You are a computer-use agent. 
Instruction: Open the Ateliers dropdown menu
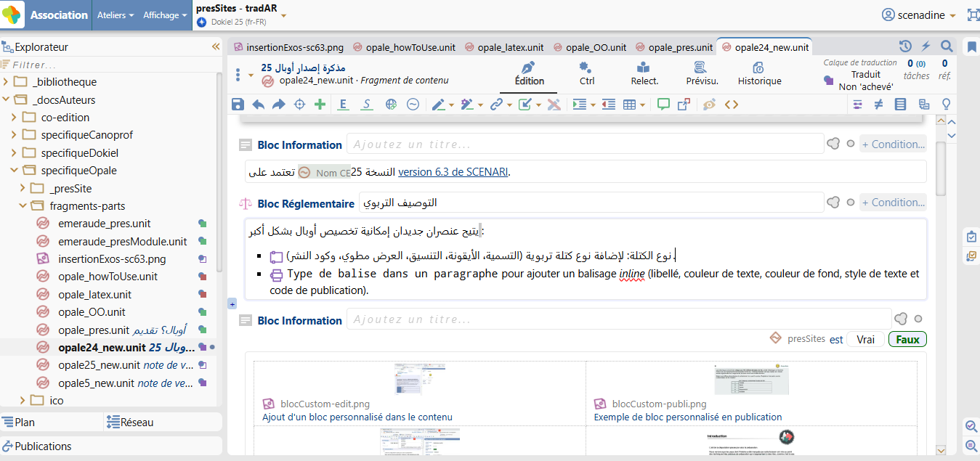click(116, 15)
